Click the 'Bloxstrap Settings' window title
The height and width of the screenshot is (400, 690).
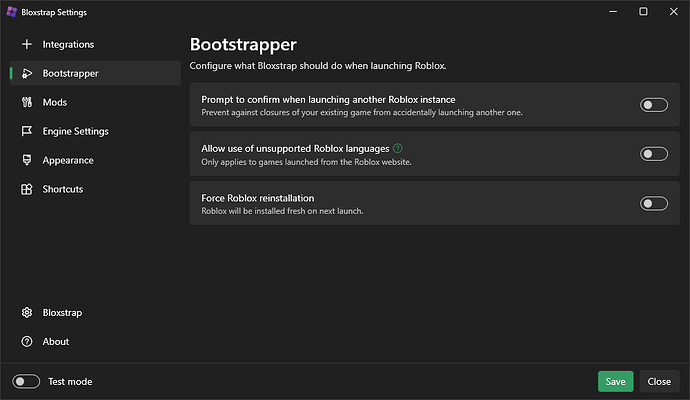point(54,12)
